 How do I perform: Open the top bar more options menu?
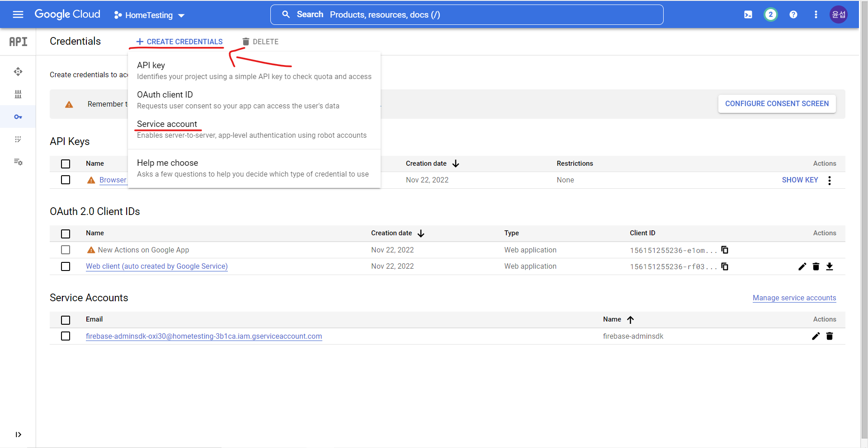click(816, 14)
